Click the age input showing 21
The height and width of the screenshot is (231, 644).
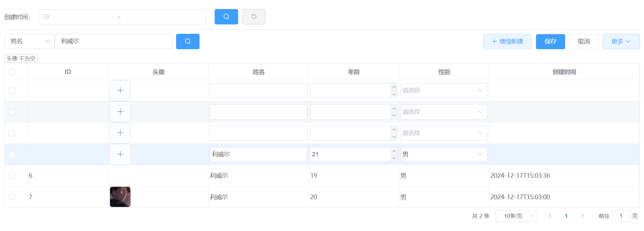point(351,154)
